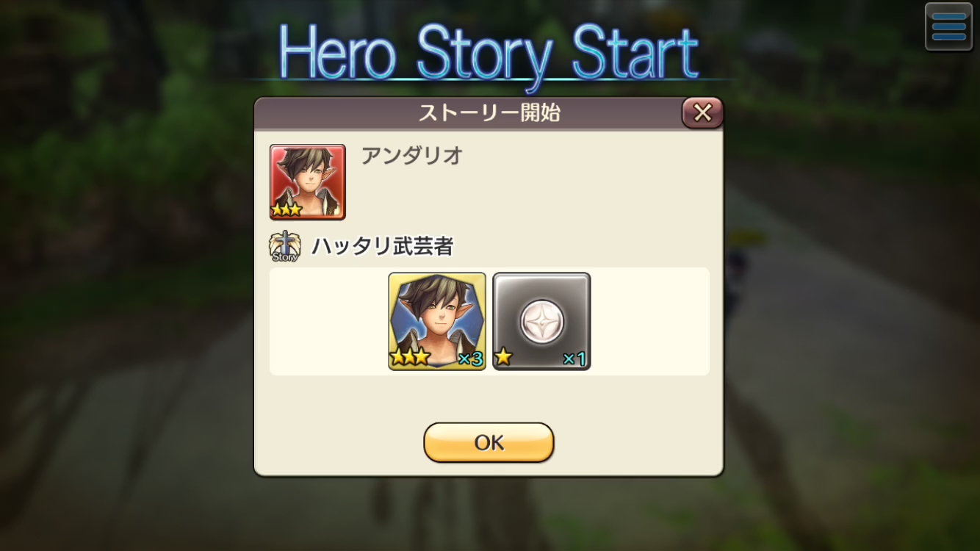Tap アンダリオ's red portrait icon
This screenshot has height=551, width=980.
[308, 181]
